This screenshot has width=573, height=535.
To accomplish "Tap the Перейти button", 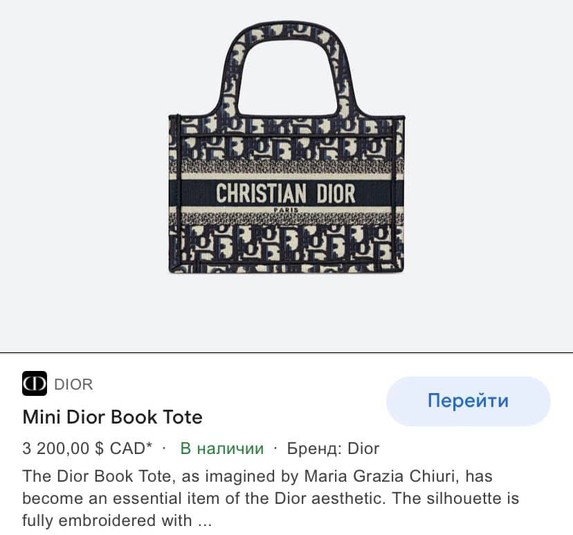I will pos(468,401).
